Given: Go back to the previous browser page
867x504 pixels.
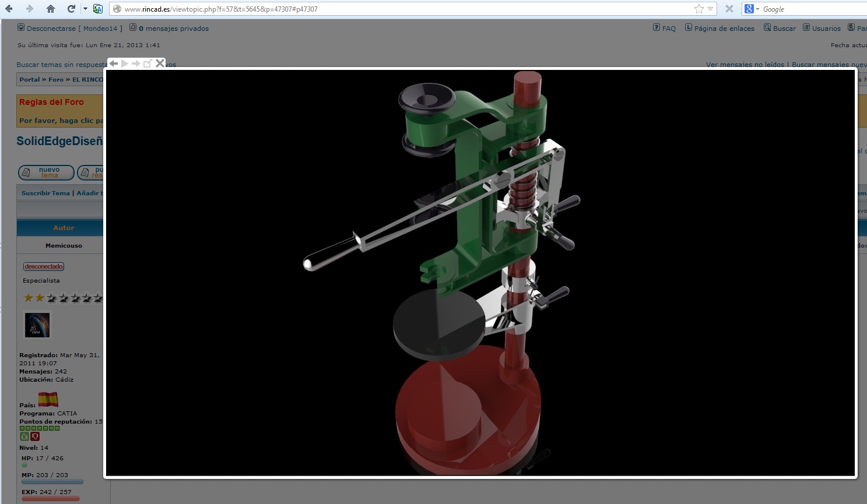Looking at the screenshot, I should [9, 9].
